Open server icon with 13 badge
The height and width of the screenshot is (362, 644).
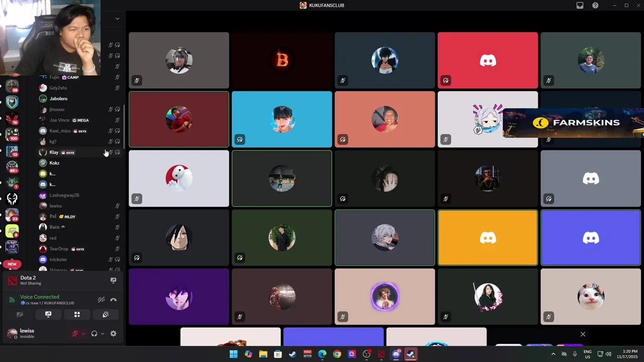click(x=12, y=150)
